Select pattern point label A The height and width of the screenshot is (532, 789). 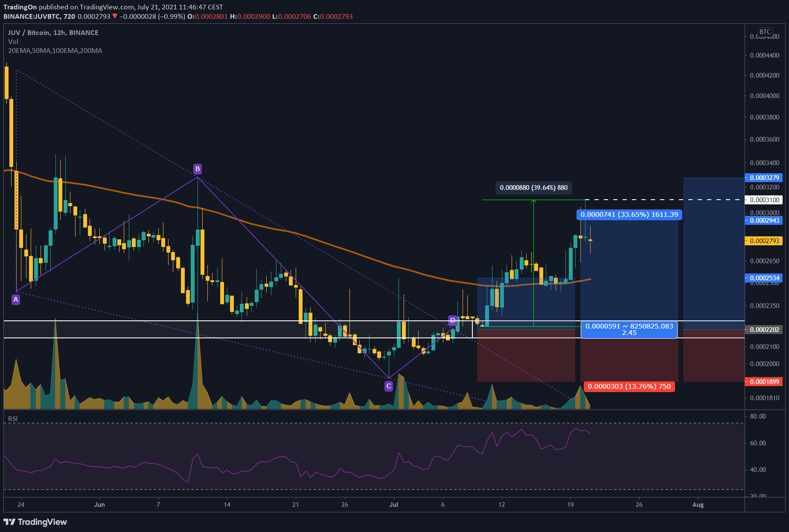[16, 299]
